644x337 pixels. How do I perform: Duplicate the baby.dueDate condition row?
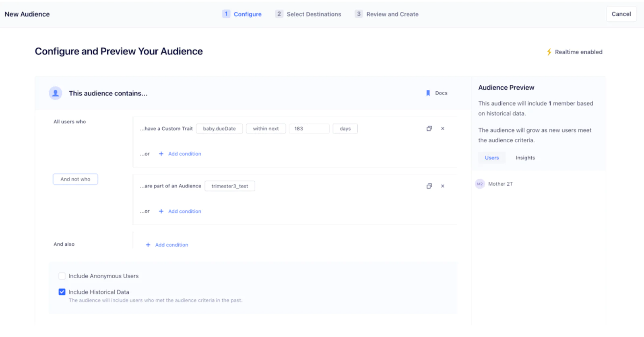click(429, 129)
